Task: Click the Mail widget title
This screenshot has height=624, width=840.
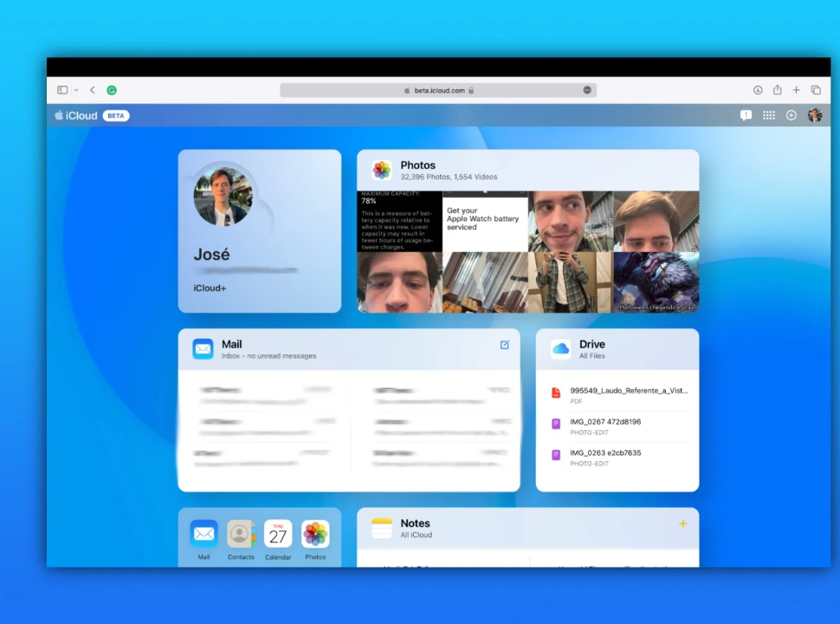Action: (x=231, y=344)
